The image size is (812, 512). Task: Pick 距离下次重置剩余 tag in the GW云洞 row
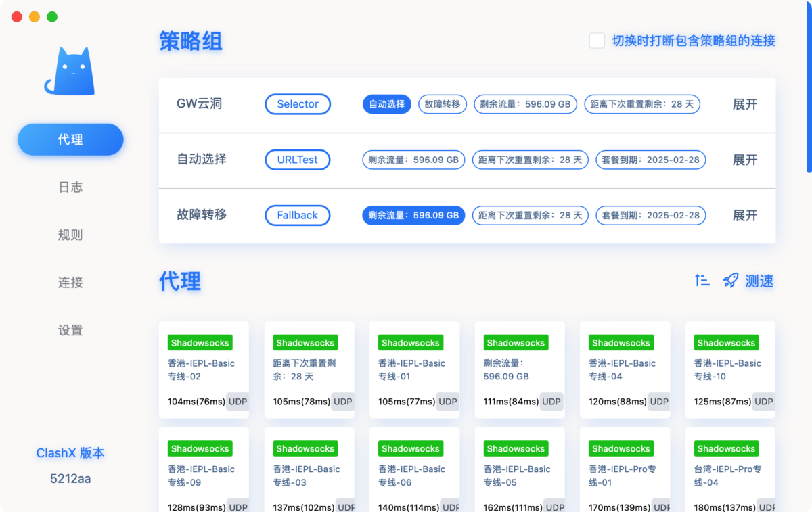click(x=642, y=104)
